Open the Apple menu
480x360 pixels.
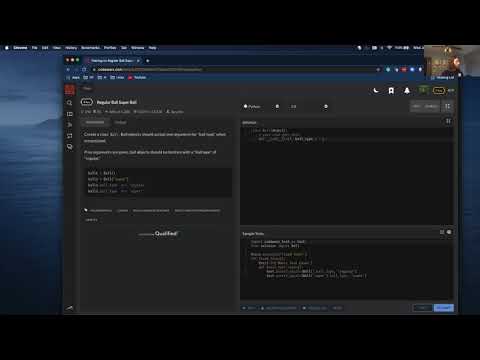7,48
